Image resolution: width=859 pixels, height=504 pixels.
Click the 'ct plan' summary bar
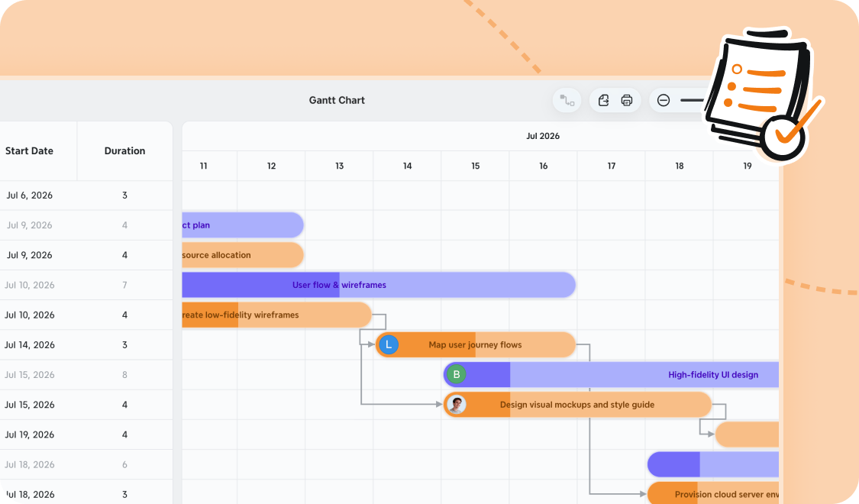pos(243,225)
